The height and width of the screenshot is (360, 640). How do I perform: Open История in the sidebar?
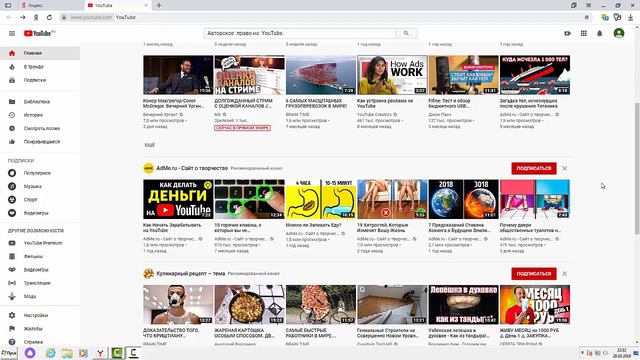(40, 115)
